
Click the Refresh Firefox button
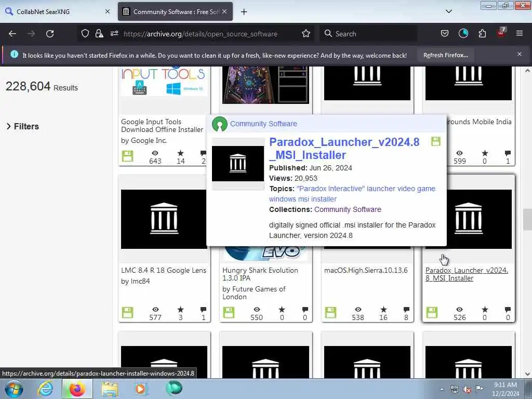(445, 55)
